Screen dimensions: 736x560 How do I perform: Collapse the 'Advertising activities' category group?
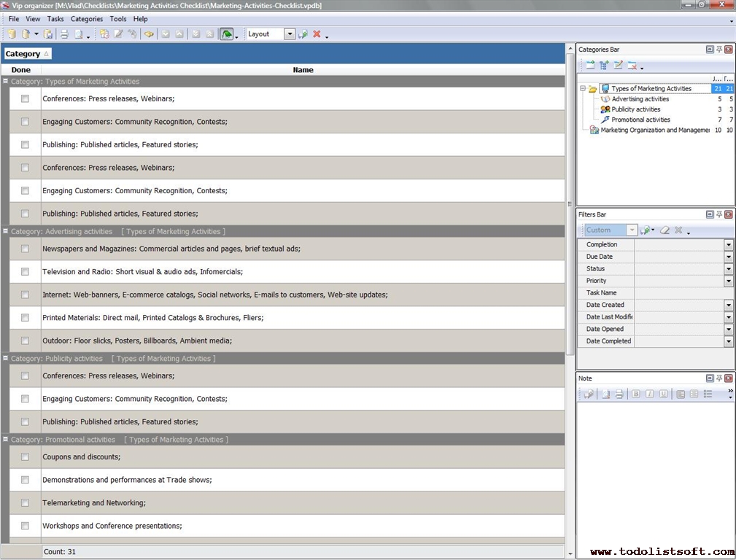click(x=5, y=231)
